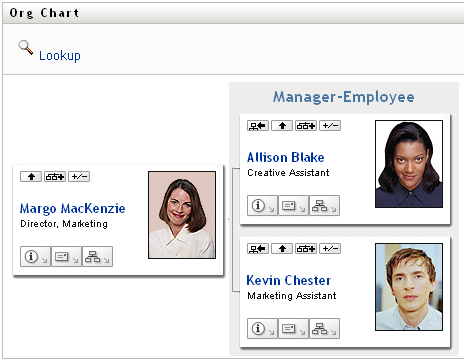Viewport: 464px width, 362px height.
Task: Toggle expand/collapse on Allison Blake's card
Action: 330,126
